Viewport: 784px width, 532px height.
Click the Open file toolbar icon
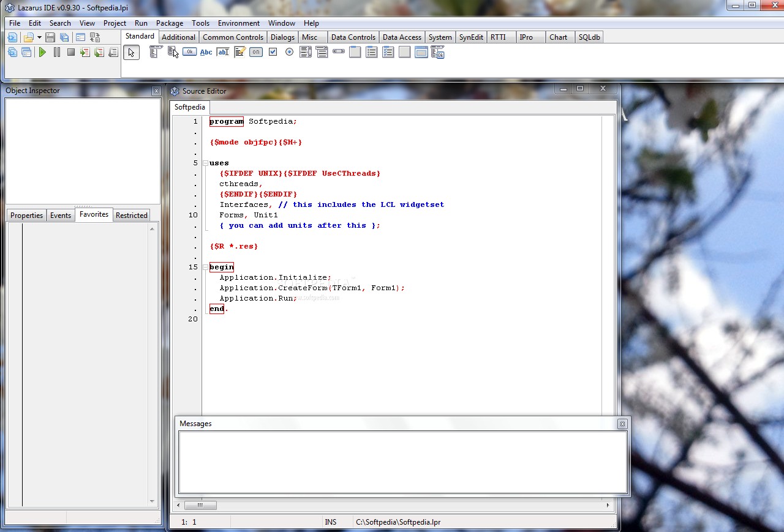(28, 37)
